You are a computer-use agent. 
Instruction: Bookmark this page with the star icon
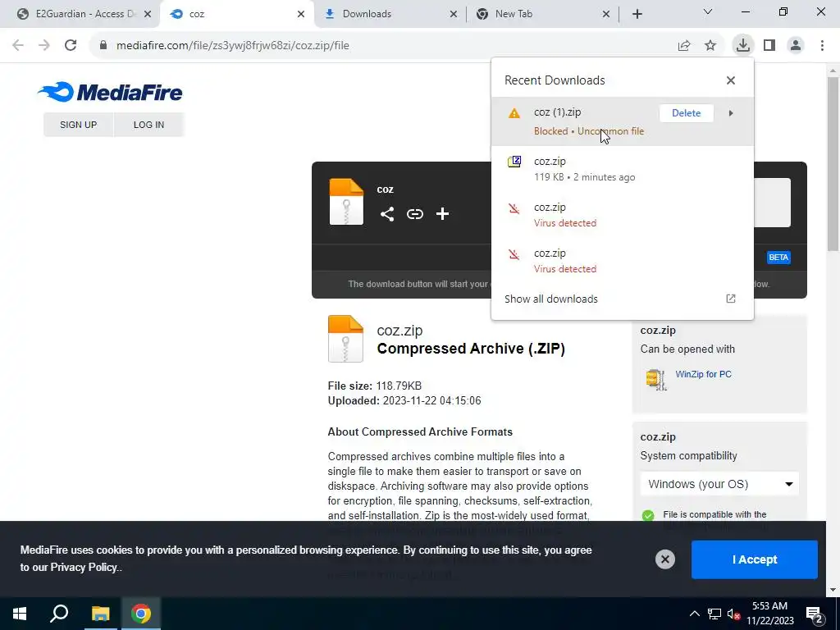coord(710,46)
